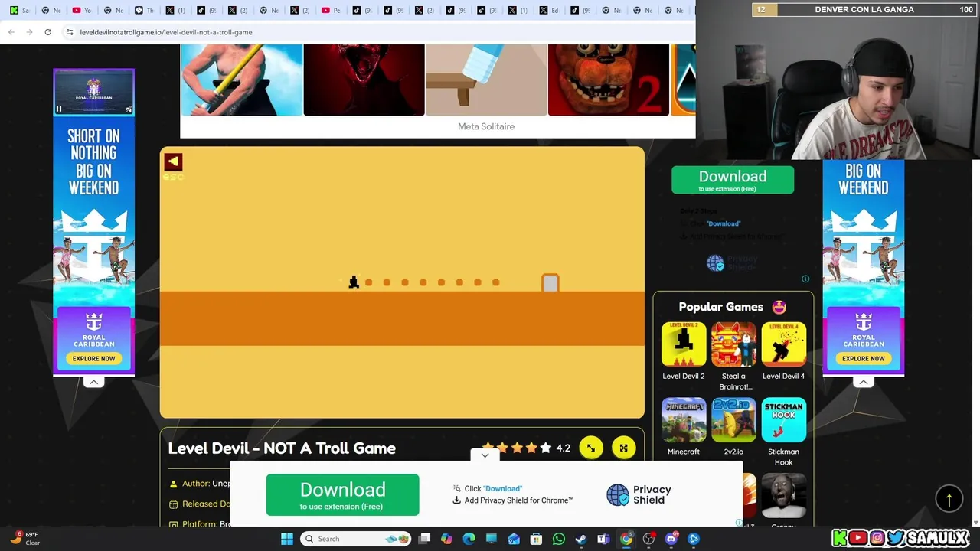Click the "Level Devil - NOT A Troll Game" title

coord(282,448)
